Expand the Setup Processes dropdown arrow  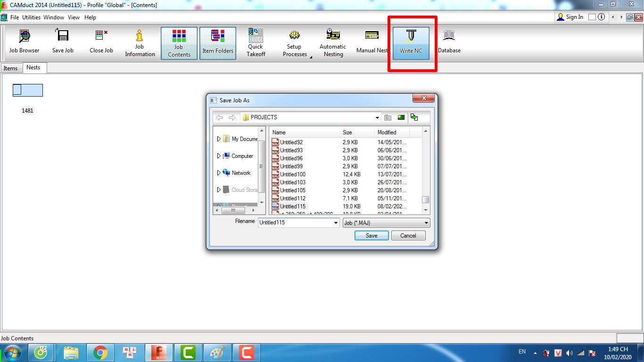pos(311,57)
